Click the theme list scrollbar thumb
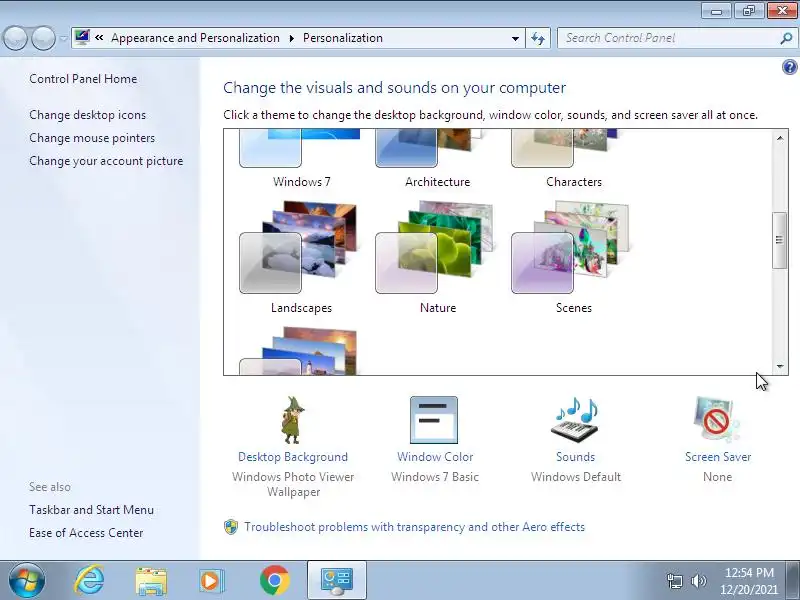 [780, 240]
